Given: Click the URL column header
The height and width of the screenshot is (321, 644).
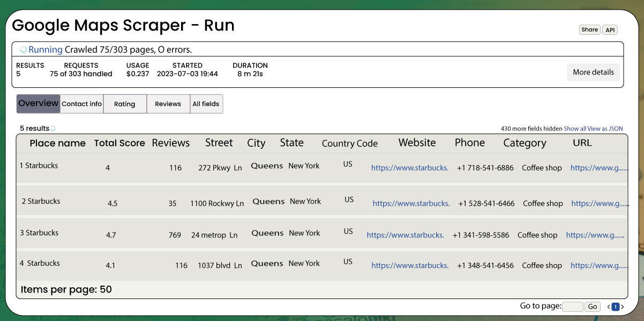Looking at the screenshot, I should (x=582, y=143).
